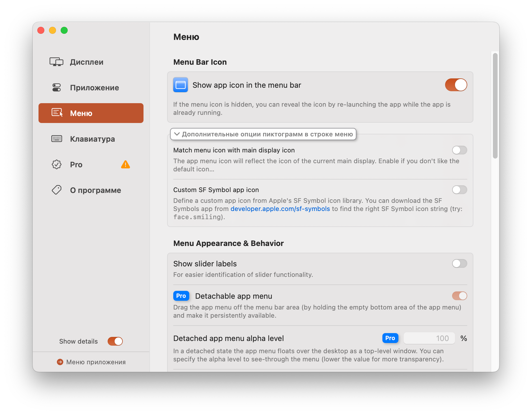Open the Дисплеи section
532x415 pixels.
(91, 62)
